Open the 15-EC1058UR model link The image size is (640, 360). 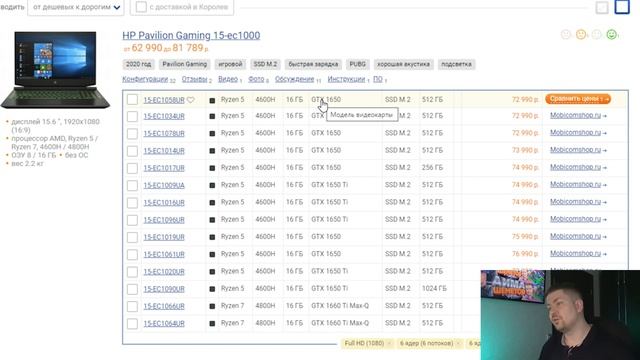164,100
